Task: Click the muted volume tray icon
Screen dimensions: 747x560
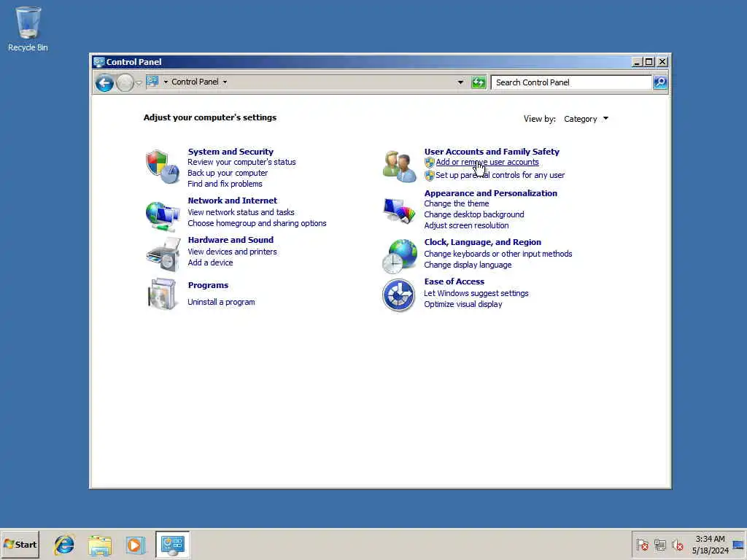Action: pyautogui.click(x=677, y=545)
